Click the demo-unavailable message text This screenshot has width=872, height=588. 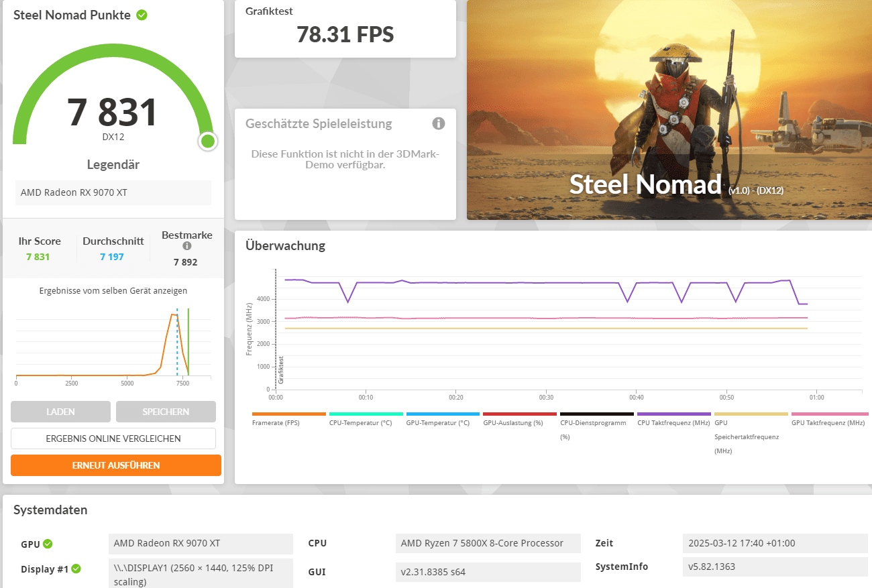(x=345, y=159)
